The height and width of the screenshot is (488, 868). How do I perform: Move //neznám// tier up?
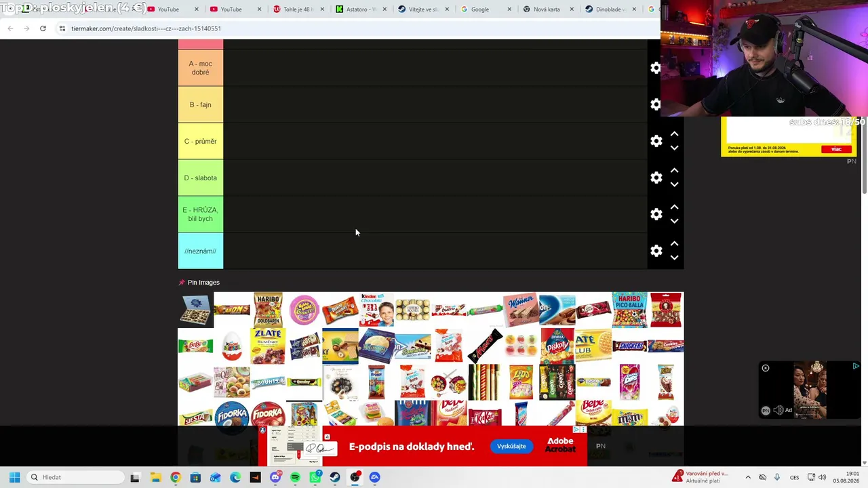tap(674, 244)
